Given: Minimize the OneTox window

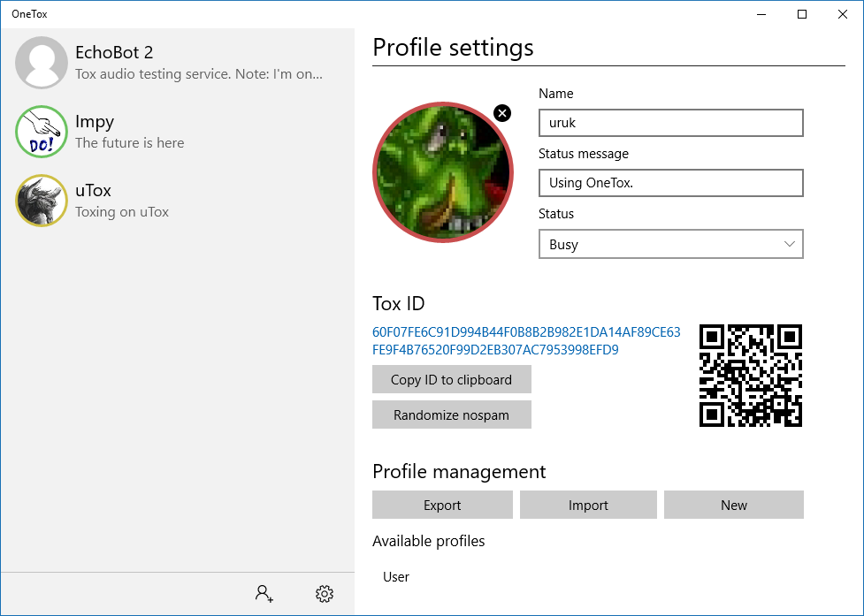Looking at the screenshot, I should (x=761, y=14).
